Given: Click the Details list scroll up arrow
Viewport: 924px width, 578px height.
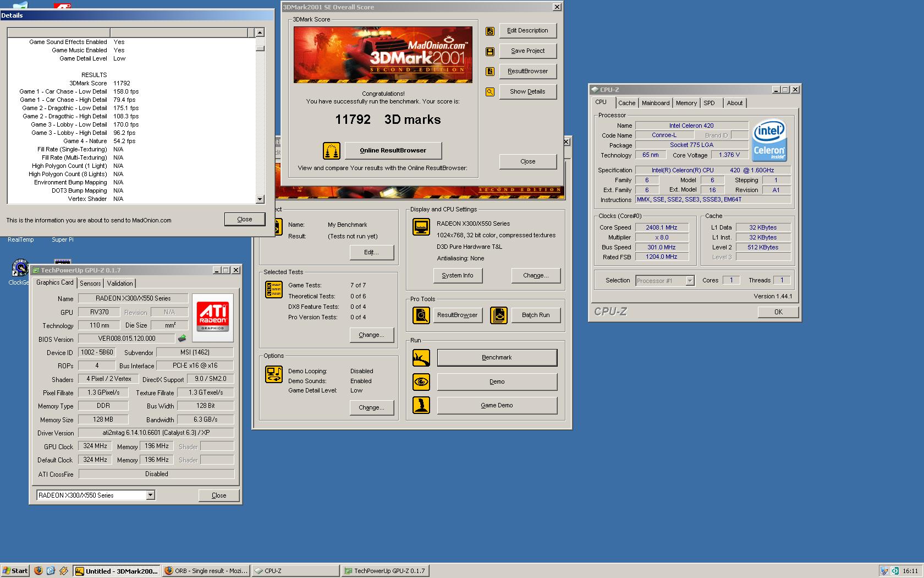Looking at the screenshot, I should pyautogui.click(x=260, y=32).
